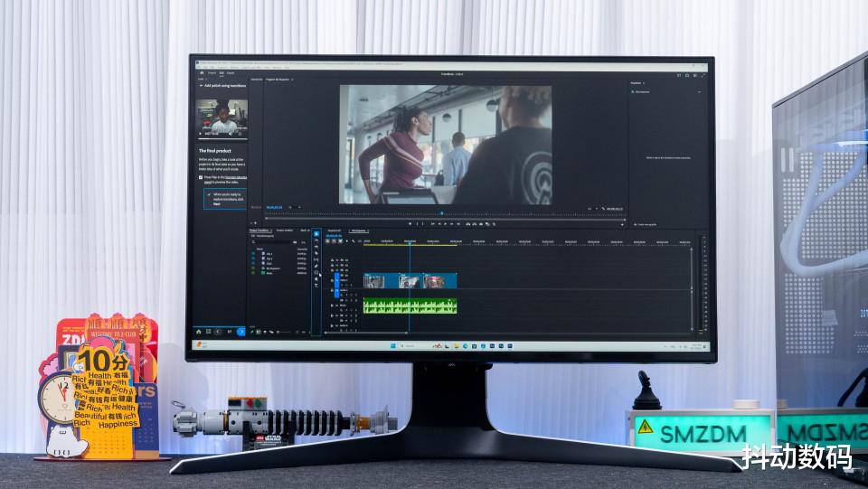Open the playback resolution dropdown

tap(592, 209)
